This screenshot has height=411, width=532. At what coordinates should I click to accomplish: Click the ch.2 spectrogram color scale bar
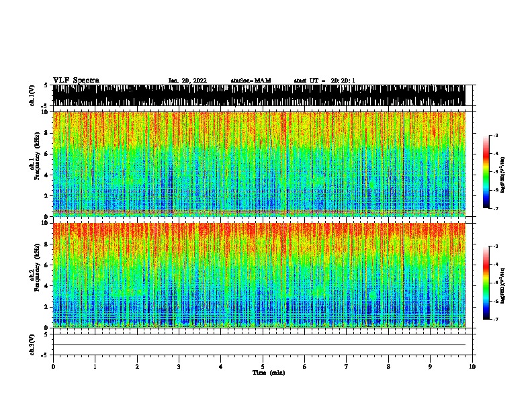click(486, 283)
